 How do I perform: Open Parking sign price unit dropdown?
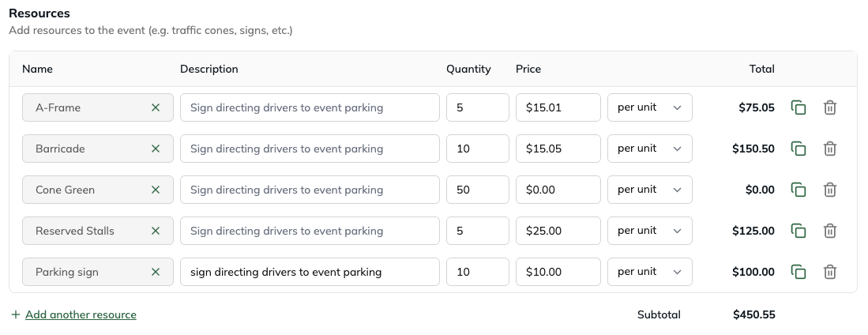649,272
